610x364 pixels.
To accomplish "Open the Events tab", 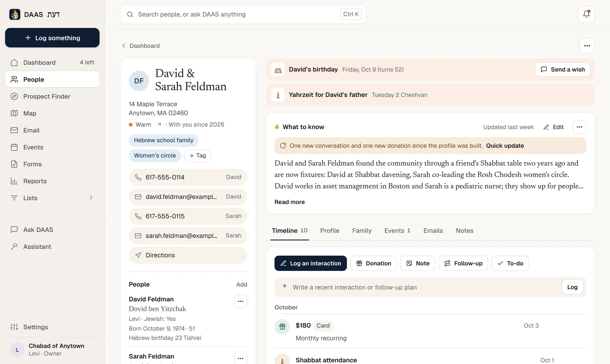I will pyautogui.click(x=397, y=231).
